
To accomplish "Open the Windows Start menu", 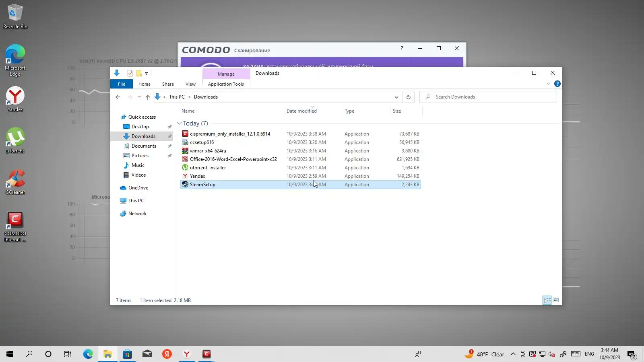I will pos(10,354).
